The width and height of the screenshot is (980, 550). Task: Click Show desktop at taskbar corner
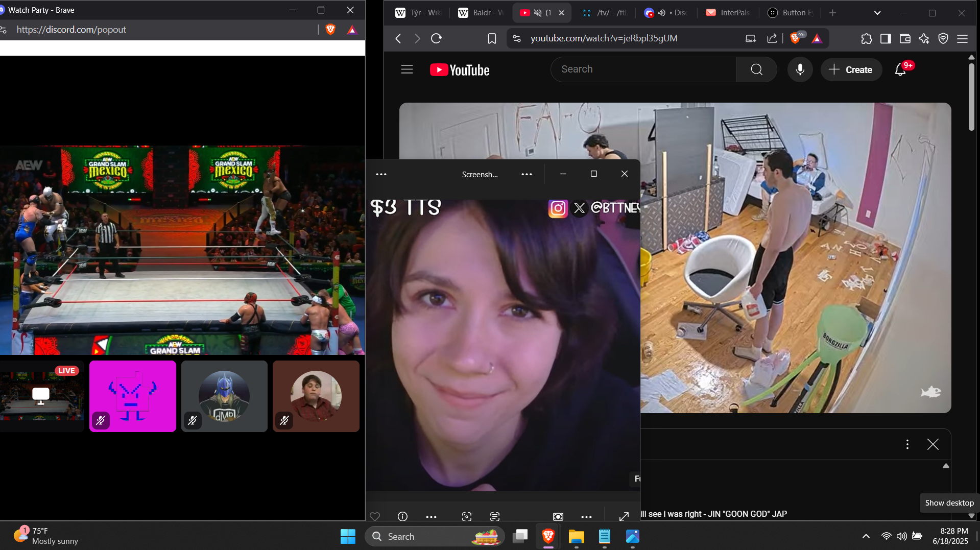coord(977,536)
